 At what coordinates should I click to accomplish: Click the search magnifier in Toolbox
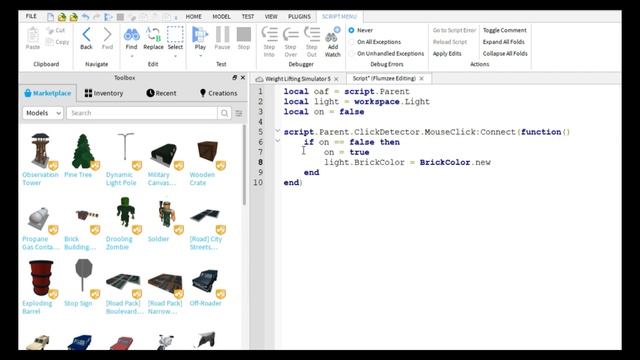pyautogui.click(x=224, y=113)
